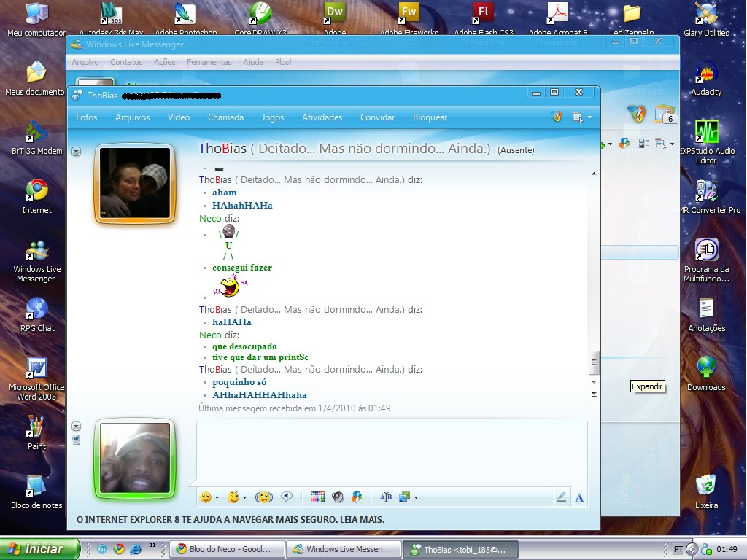Open Contatos menu in Messenger main window

(126, 62)
